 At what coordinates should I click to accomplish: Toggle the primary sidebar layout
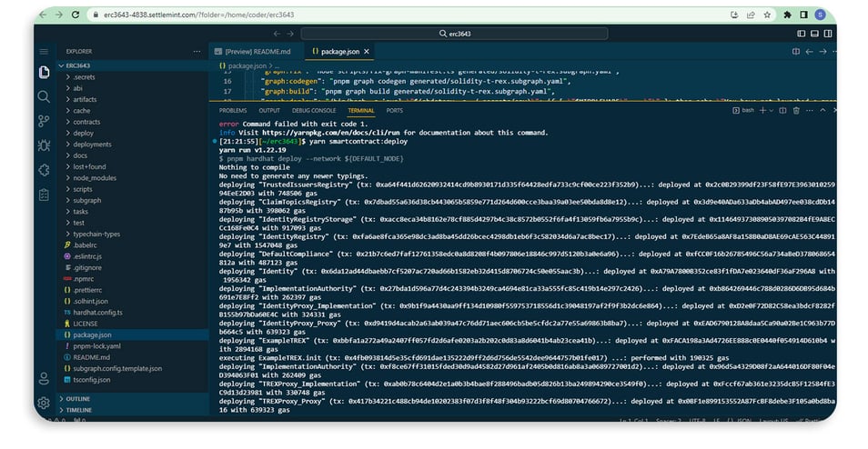pos(801,34)
